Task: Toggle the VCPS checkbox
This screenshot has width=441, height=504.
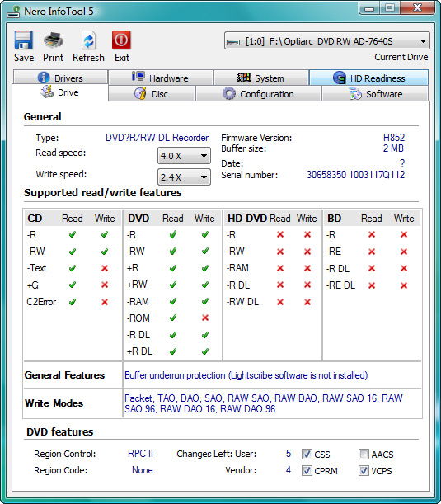Action: pos(364,471)
